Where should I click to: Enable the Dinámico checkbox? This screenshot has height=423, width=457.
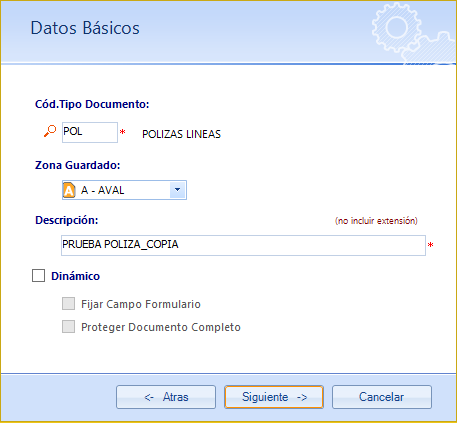pos(39,276)
